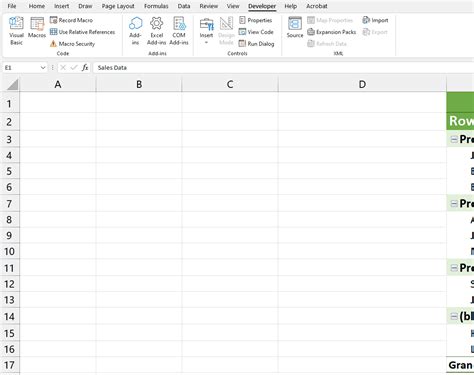Toggle Design Mode

226,31
